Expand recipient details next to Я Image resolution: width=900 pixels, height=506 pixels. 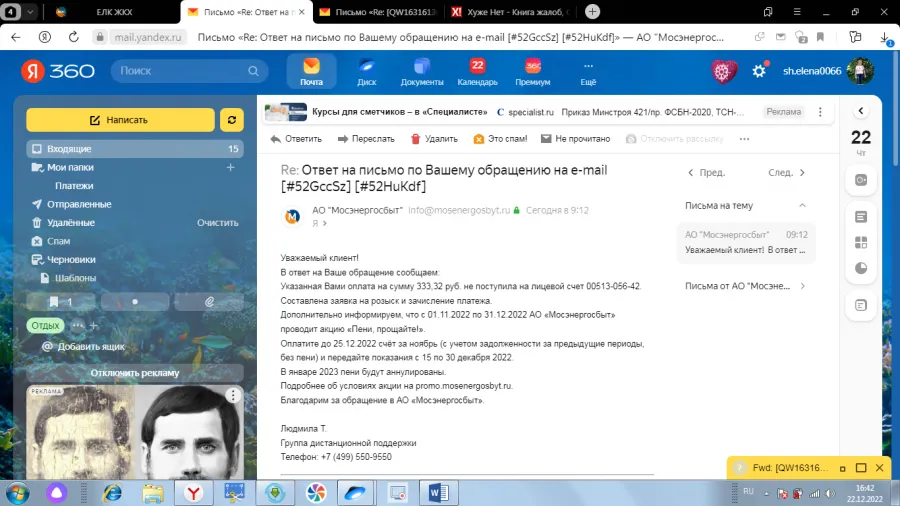click(325, 223)
